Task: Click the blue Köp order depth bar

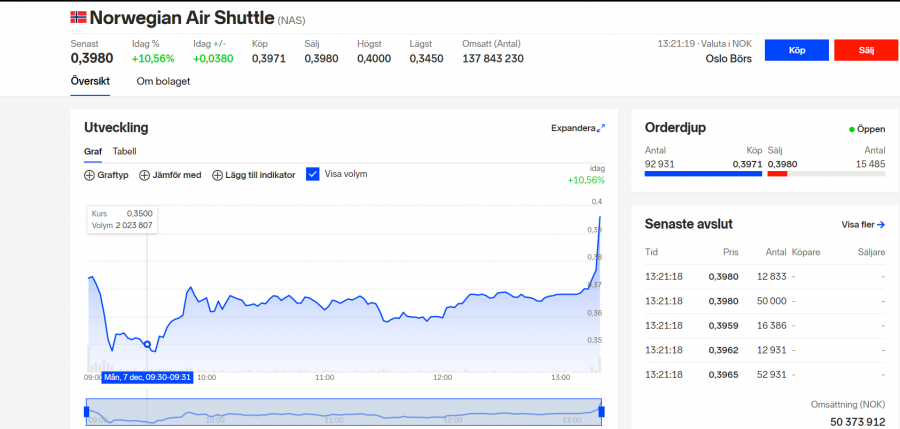Action: tap(703, 173)
